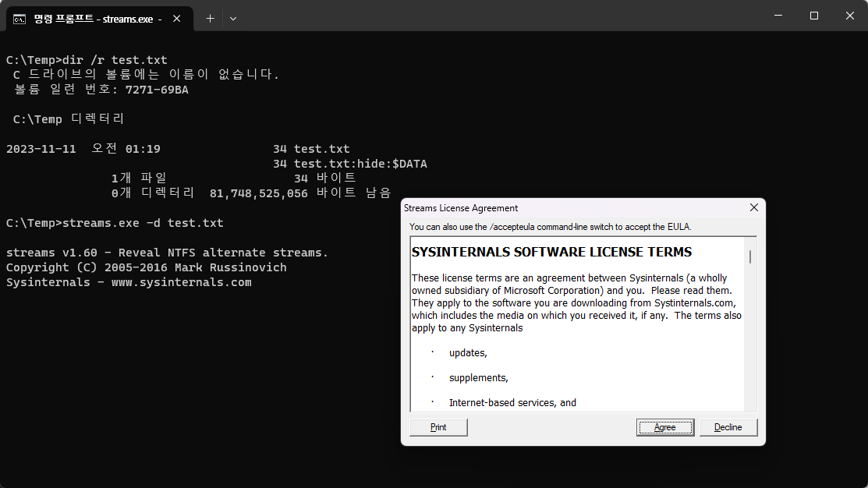The image size is (868, 488).
Task: Click the /accepteula command-line switch hint text
Action: tap(551, 227)
